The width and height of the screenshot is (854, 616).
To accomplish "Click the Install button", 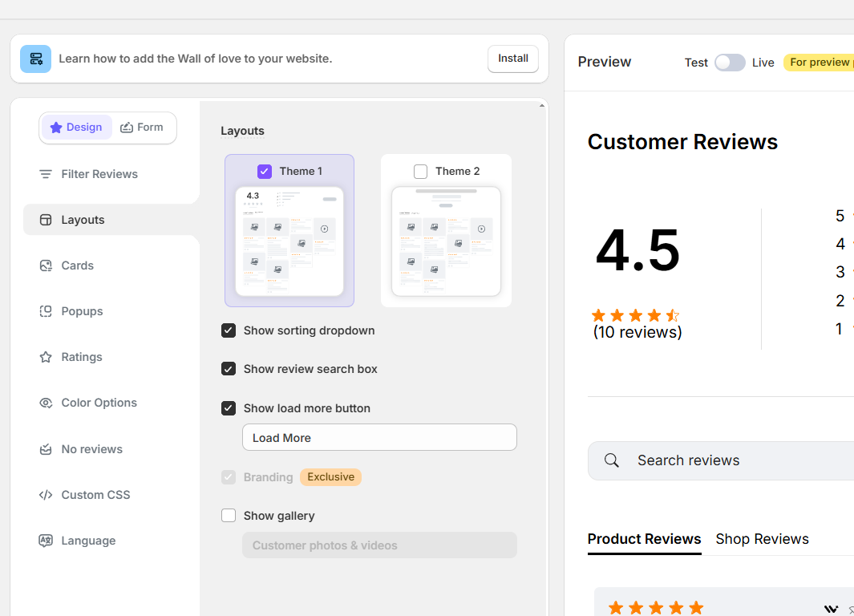I will click(x=512, y=59).
